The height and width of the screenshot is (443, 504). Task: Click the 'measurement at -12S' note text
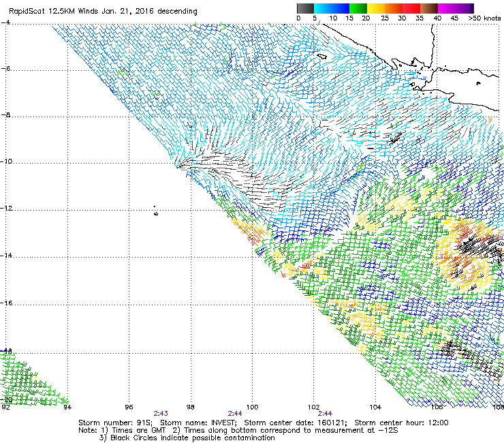[x=356, y=431]
